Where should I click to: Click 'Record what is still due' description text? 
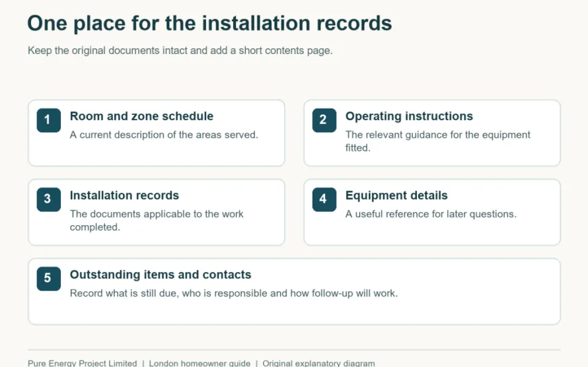tap(234, 293)
